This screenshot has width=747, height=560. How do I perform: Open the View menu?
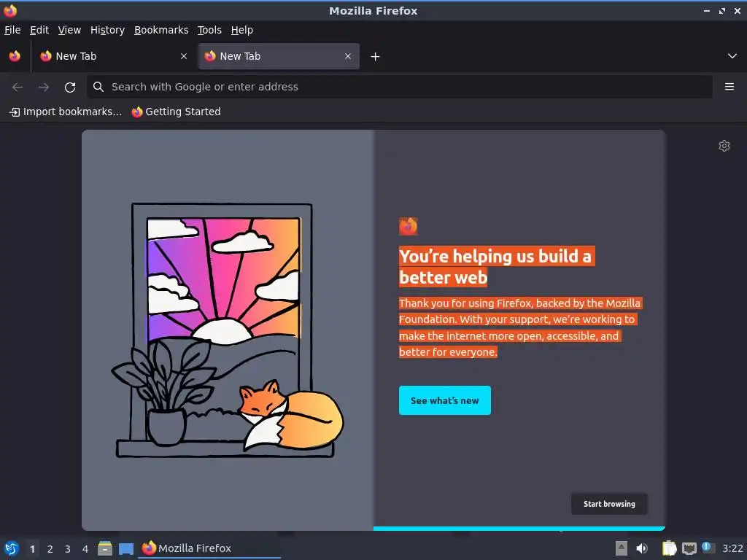click(69, 30)
